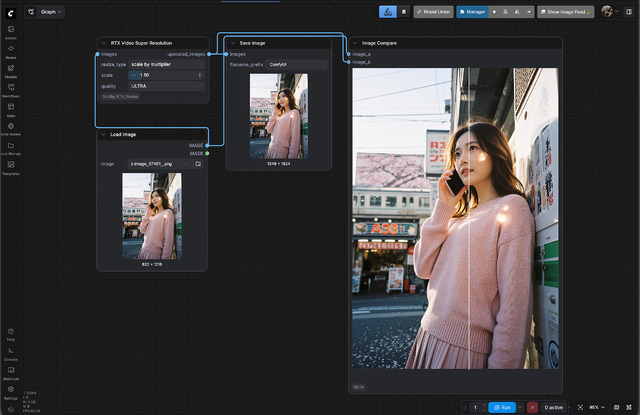Collapse the Save Image node
640x415 pixels.
(232, 43)
